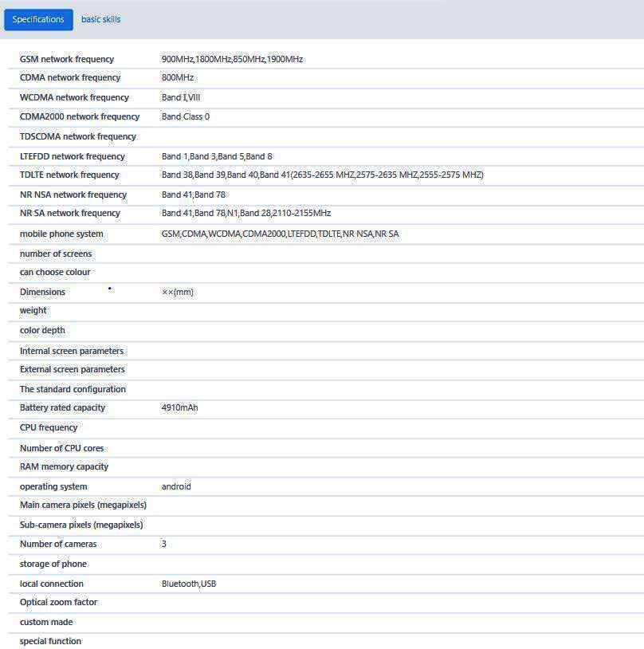Select the Bluetooth,USB local connection value
This screenshot has width=644, height=649.
(x=189, y=584)
